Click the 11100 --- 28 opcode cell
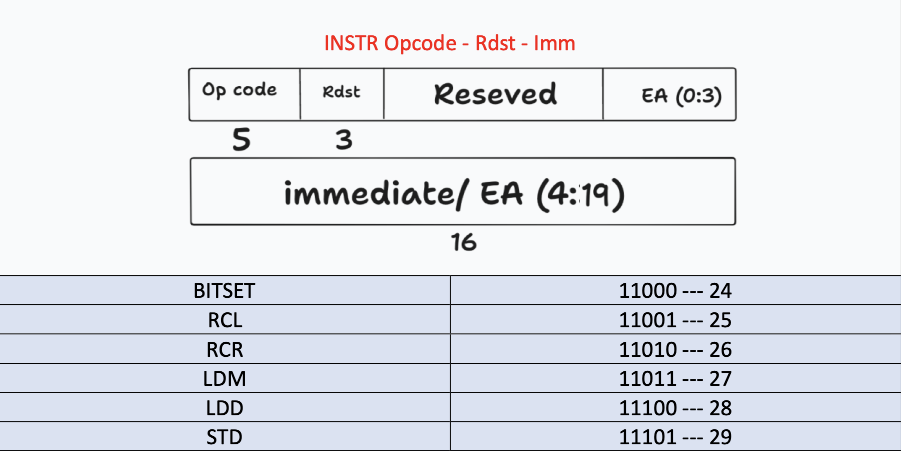 676,408
